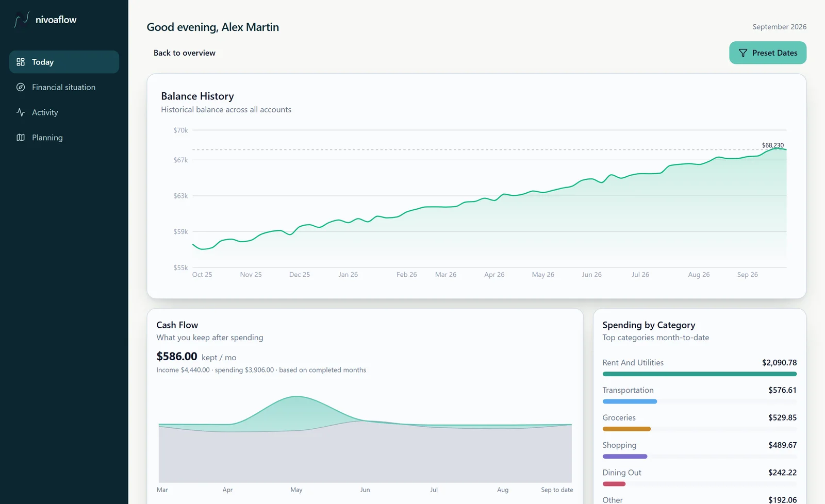This screenshot has width=825, height=504.
Task: Click the $70k y-axis label
Action: pyautogui.click(x=180, y=130)
